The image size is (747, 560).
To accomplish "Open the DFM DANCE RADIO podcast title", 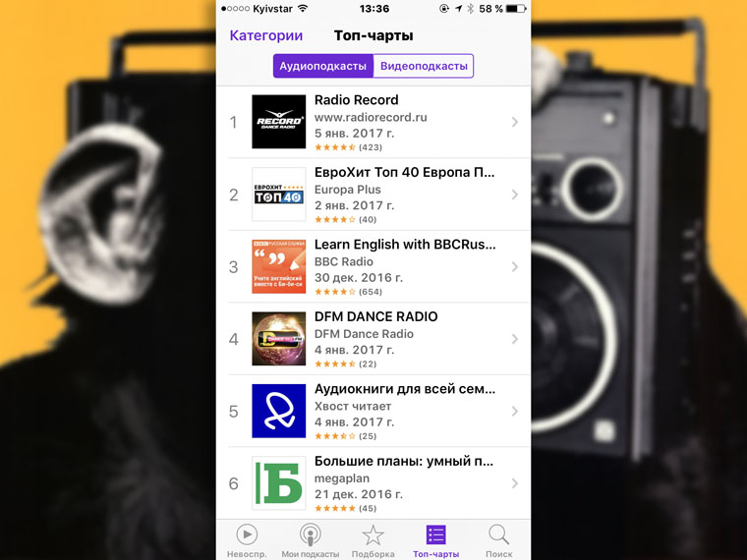I will 375,316.
